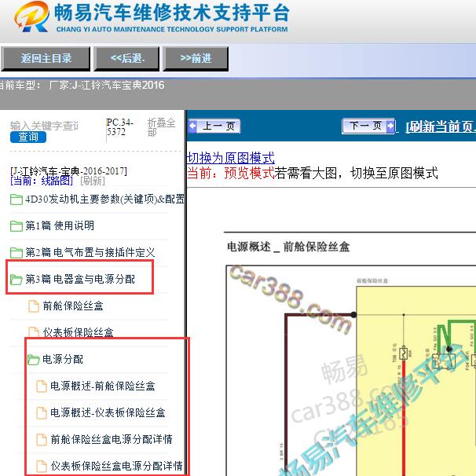Expand 第1篇 使用说明 tree item
The image size is (476, 476).
click(60, 226)
